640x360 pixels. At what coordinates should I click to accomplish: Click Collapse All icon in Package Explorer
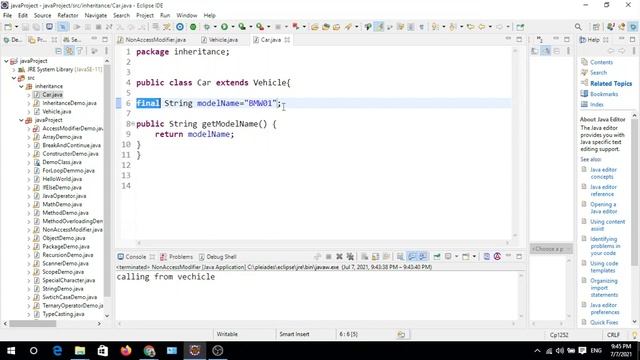tap(58, 51)
